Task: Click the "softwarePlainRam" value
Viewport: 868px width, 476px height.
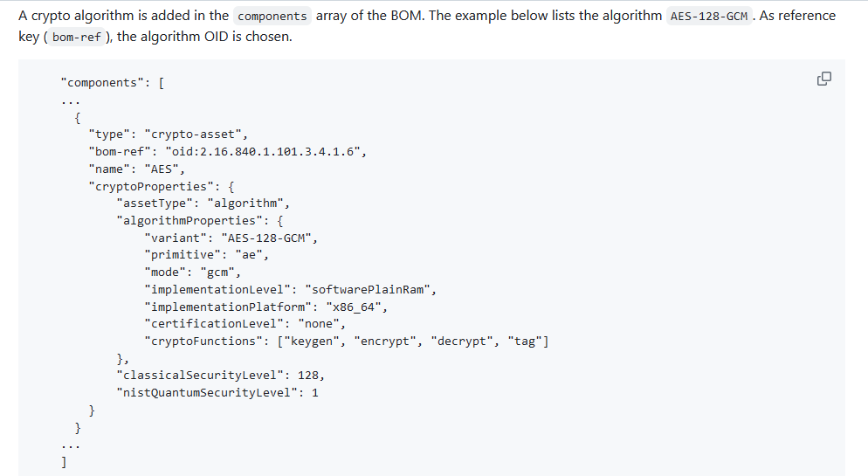Action: coord(368,289)
